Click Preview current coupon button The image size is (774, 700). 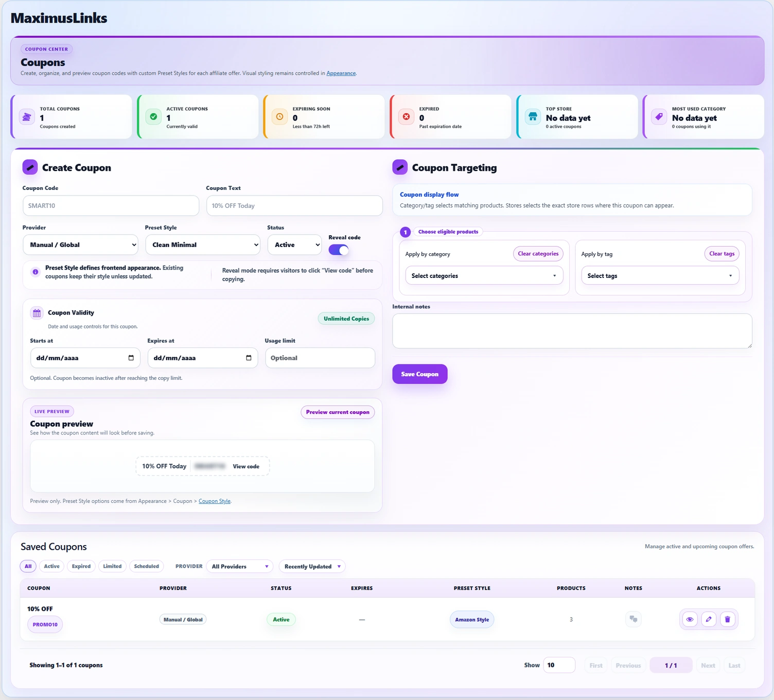point(338,412)
